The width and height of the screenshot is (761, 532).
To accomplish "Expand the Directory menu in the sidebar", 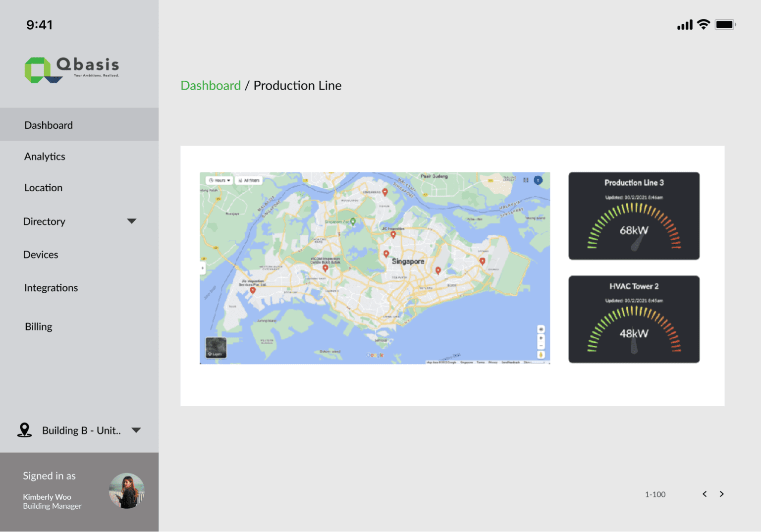I will pyautogui.click(x=131, y=221).
